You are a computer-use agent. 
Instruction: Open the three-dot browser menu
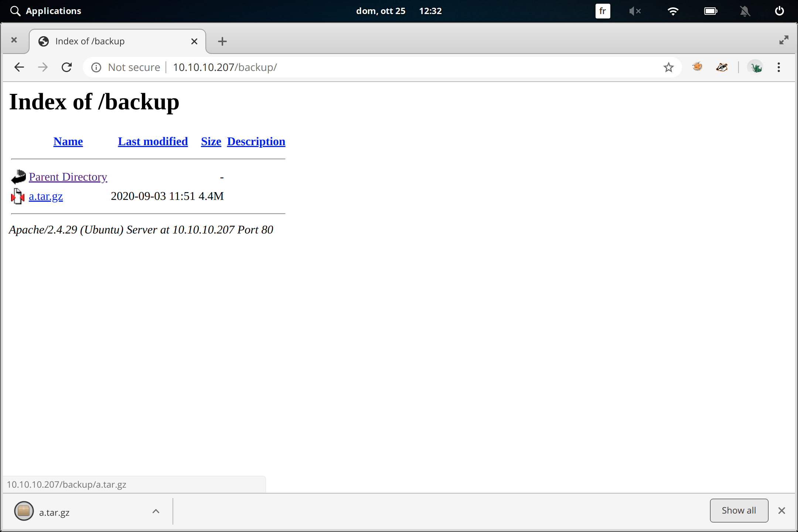(778, 67)
